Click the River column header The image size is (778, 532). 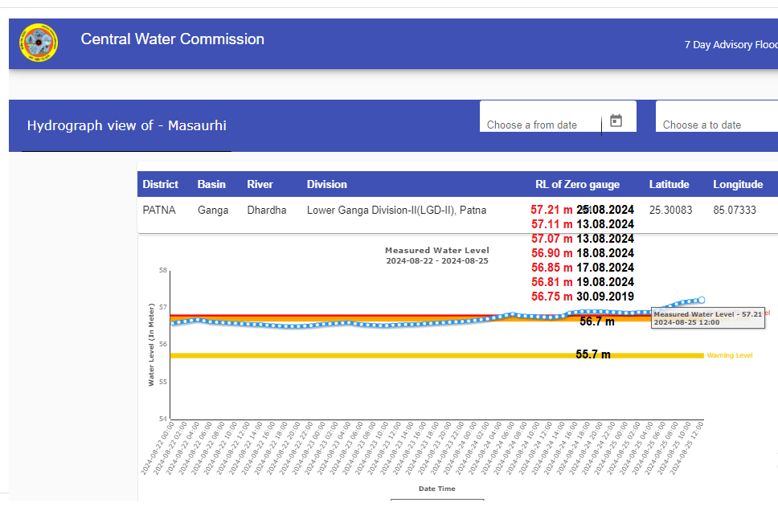coord(260,184)
